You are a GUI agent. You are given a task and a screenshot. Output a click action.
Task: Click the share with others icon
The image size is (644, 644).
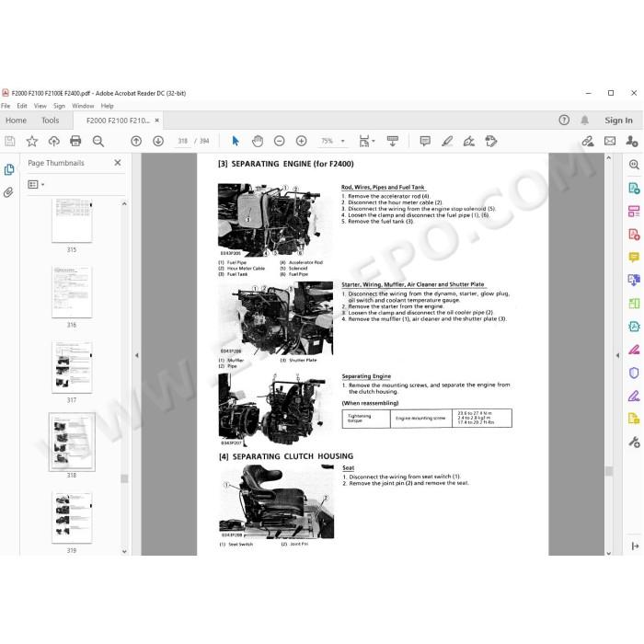click(x=632, y=142)
